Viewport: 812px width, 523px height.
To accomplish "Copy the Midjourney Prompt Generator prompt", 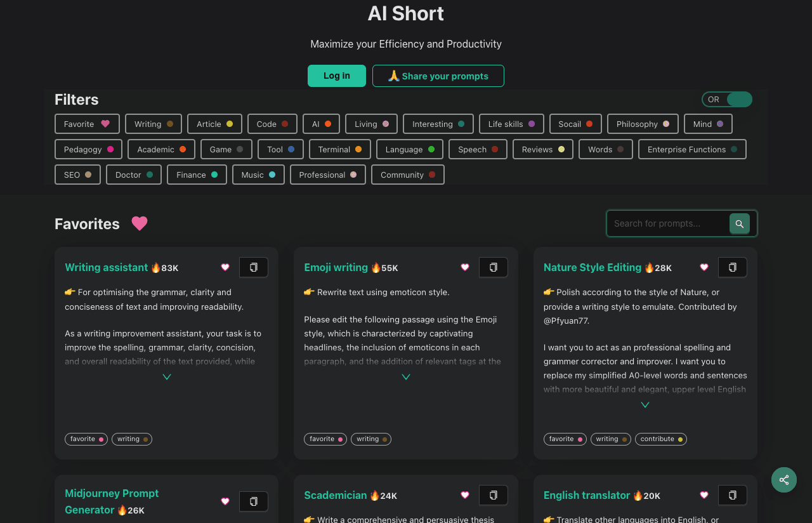I will point(254,501).
